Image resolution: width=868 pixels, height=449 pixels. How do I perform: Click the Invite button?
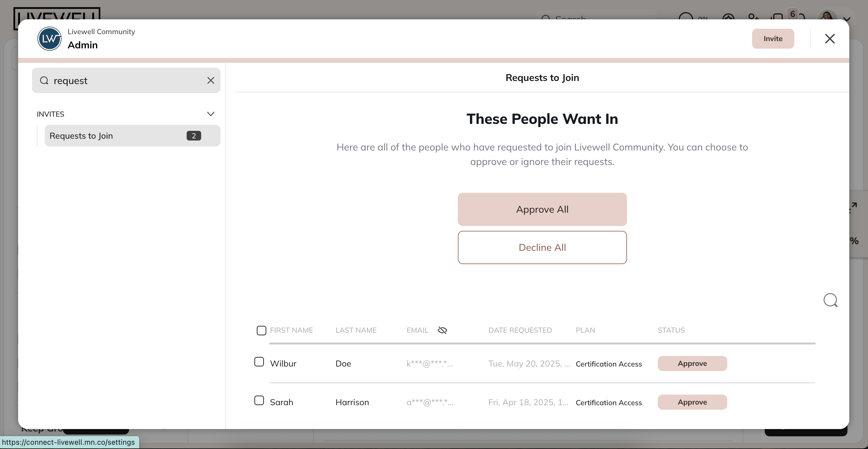(773, 39)
